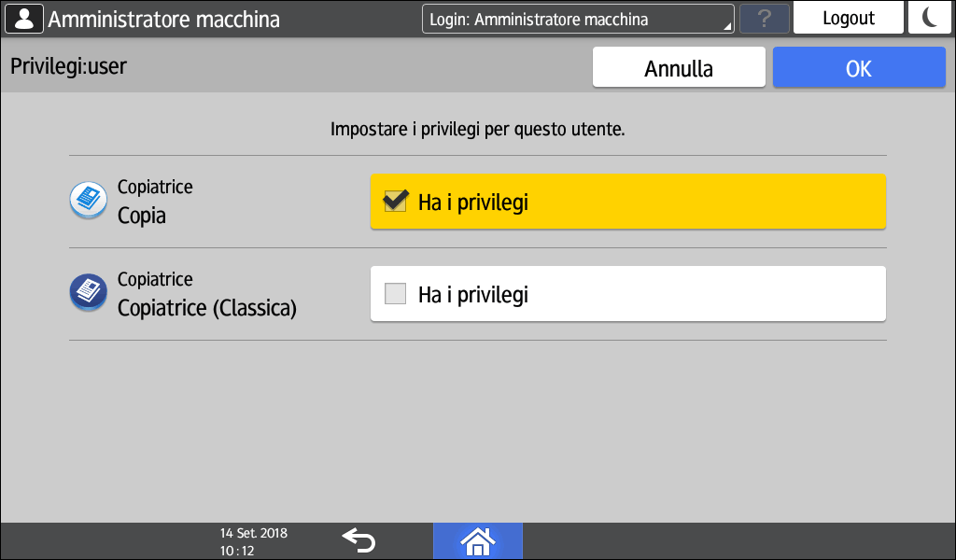Image resolution: width=956 pixels, height=560 pixels.
Task: Click the user profile icon beside Amministratore macchina
Action: (24, 19)
